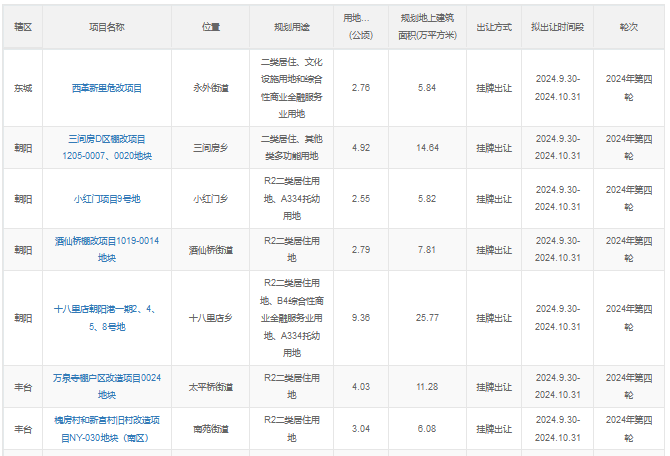Click the 9.36 land area value
The height and width of the screenshot is (456, 670).
click(361, 318)
